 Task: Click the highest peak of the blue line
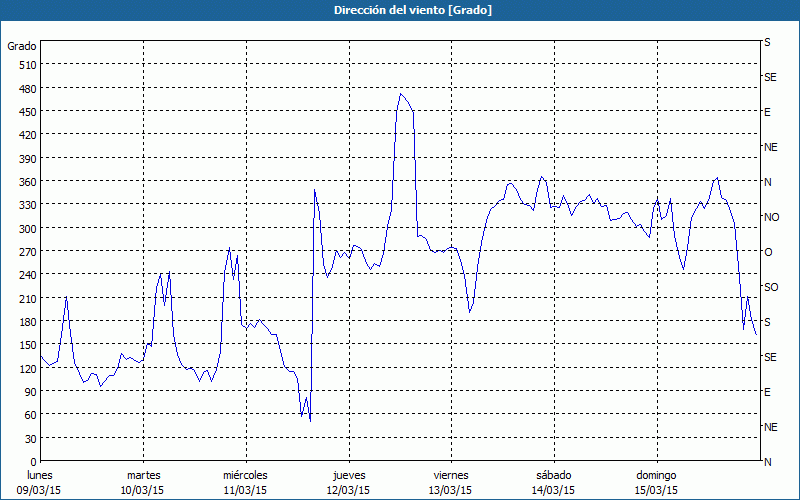[401, 94]
